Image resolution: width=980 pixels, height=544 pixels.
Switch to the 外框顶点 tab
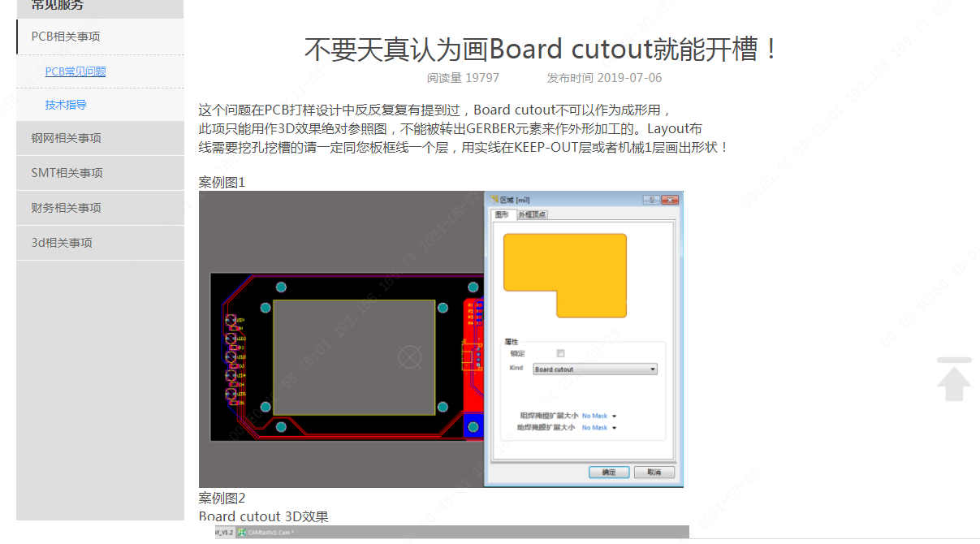click(532, 214)
